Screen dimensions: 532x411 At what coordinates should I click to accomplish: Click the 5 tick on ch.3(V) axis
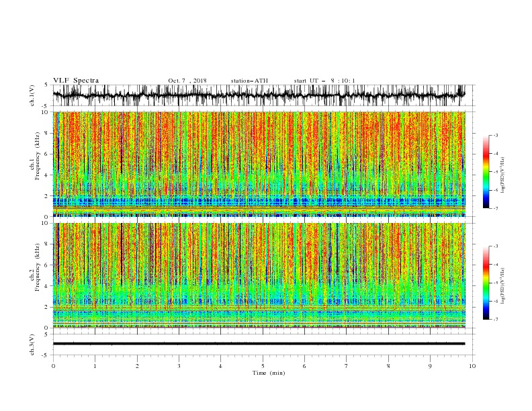46,334
